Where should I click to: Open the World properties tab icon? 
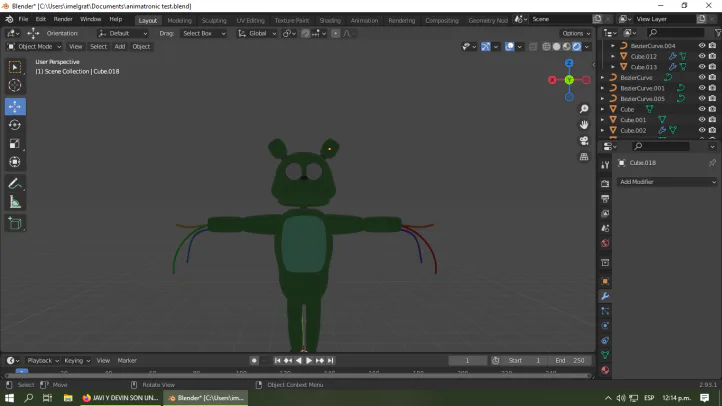pos(605,243)
